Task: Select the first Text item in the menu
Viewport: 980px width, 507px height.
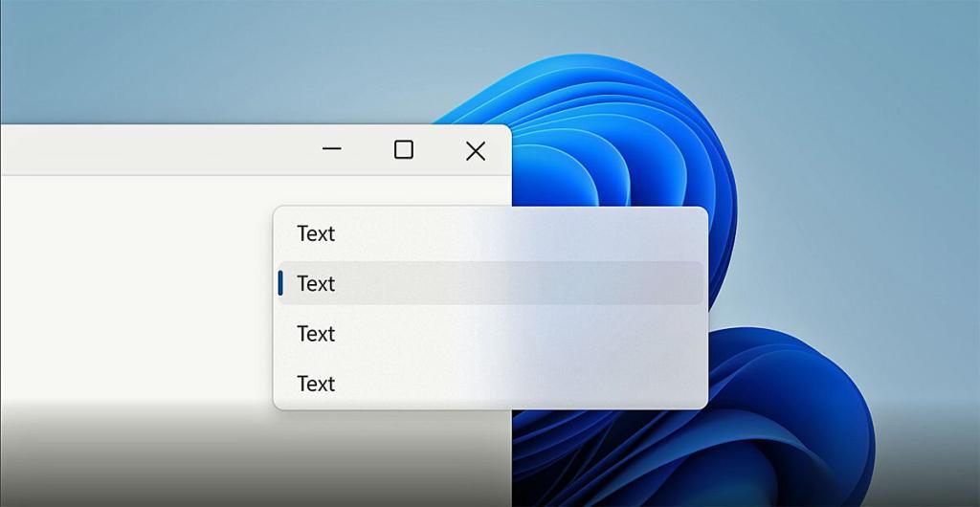Action: pos(491,233)
